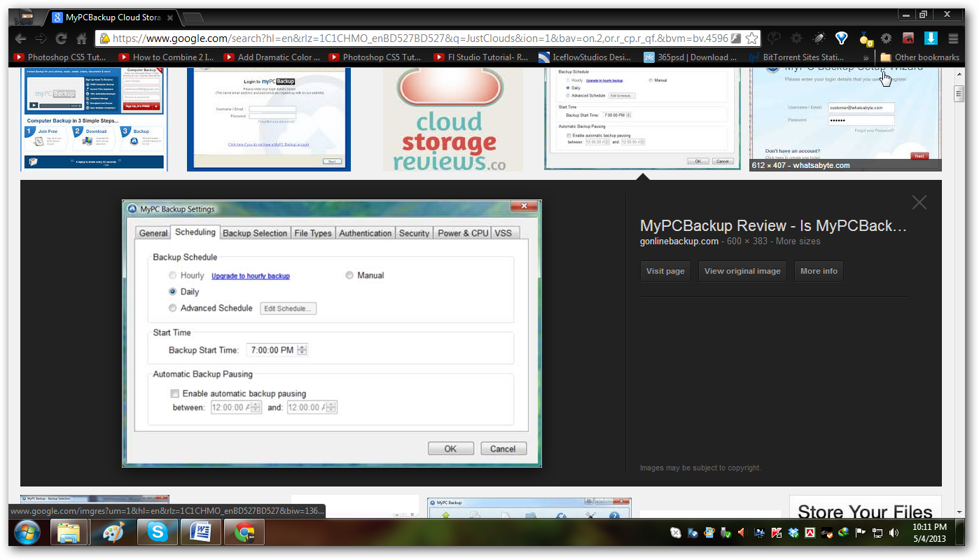The width and height of the screenshot is (979, 560).
Task: Open Paint from the taskbar
Action: tap(112, 533)
